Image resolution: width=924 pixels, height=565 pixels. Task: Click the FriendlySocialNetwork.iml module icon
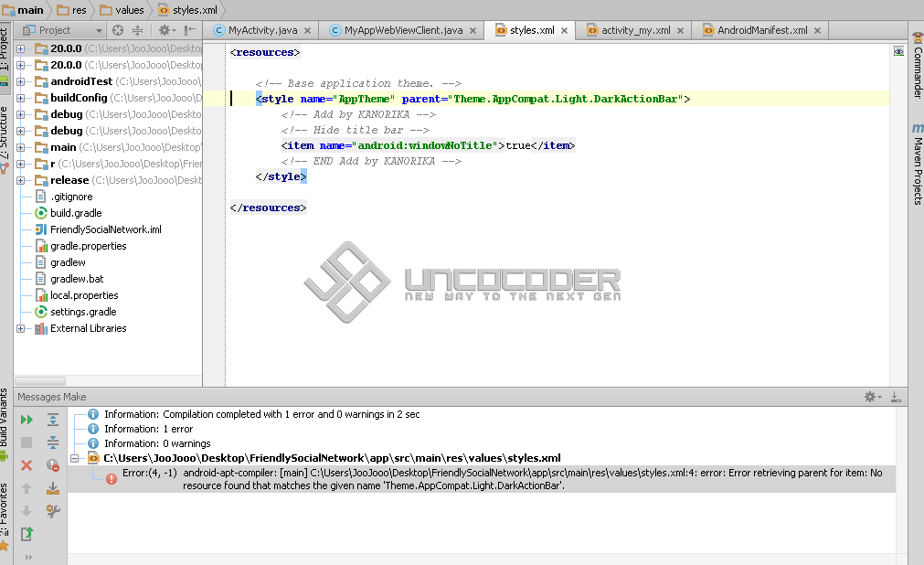coord(40,229)
